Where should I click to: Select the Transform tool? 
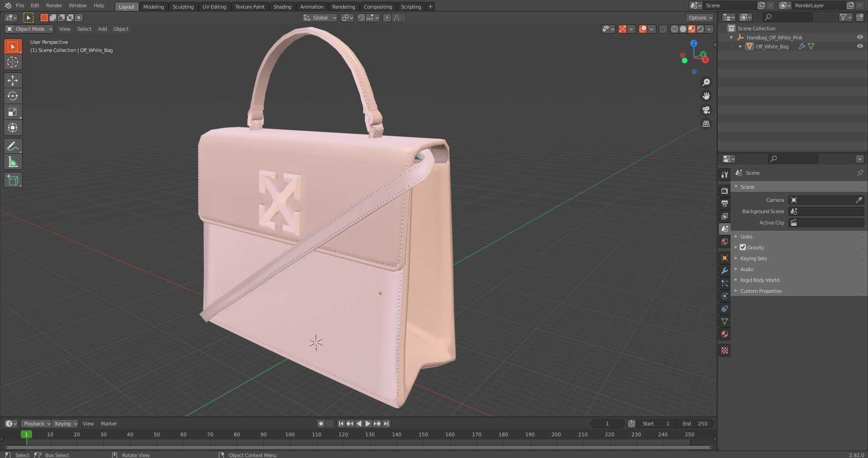click(13, 128)
